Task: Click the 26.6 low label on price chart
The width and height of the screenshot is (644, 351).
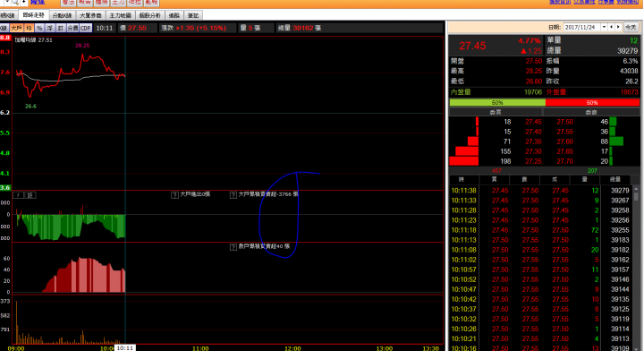Action: click(x=30, y=106)
